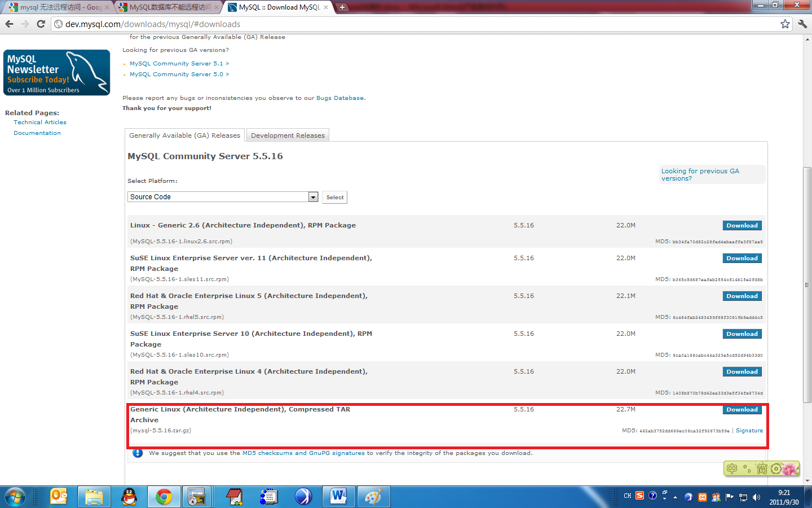Reload the MySQL download page
This screenshot has width=812, height=508.
tap(41, 24)
